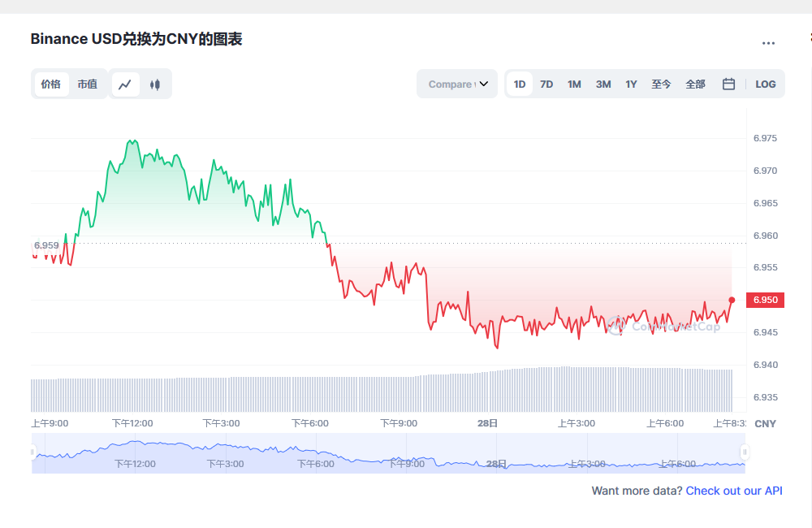Switch to the line chart view
Viewport: 812px width, 528px height.
click(x=125, y=84)
